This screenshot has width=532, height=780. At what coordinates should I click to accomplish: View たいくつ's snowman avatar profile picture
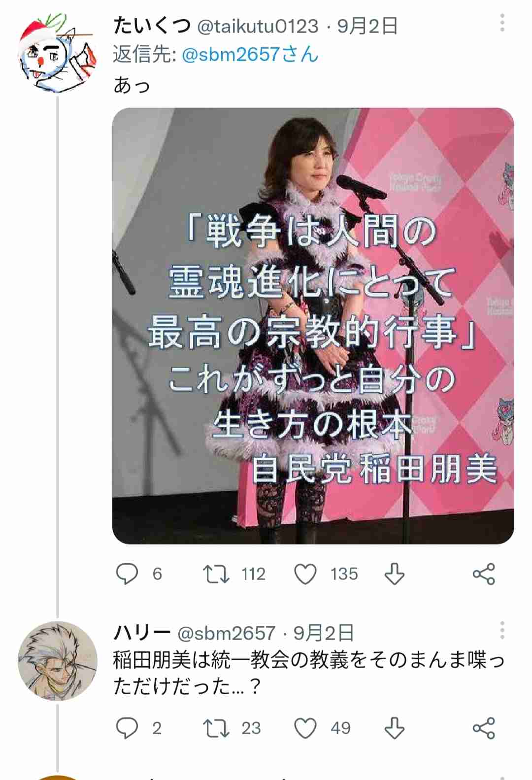(57, 53)
